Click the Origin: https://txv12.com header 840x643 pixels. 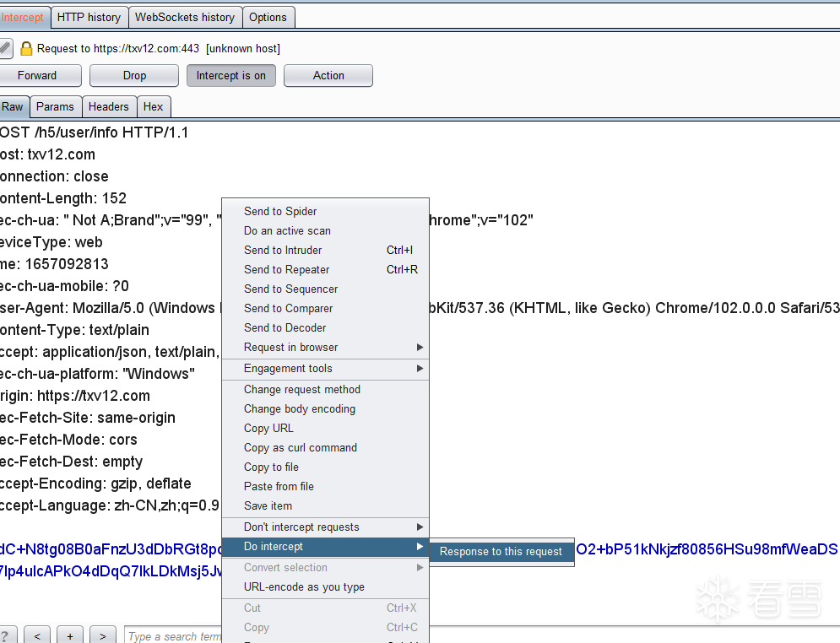click(75, 396)
